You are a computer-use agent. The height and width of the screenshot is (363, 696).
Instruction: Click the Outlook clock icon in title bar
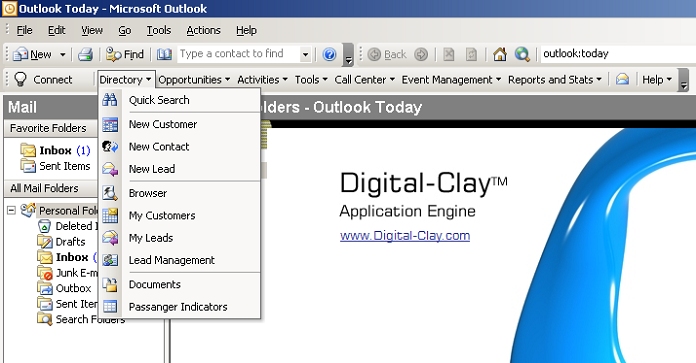pos(9,8)
